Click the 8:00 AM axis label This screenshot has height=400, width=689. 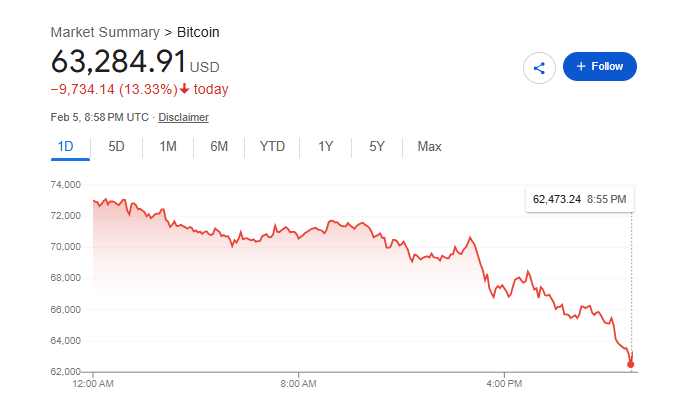[x=298, y=383]
